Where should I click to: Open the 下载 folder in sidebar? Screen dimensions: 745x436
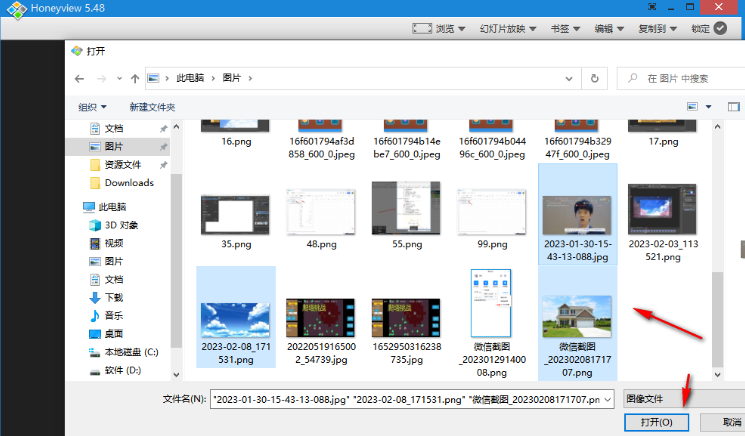(x=113, y=297)
